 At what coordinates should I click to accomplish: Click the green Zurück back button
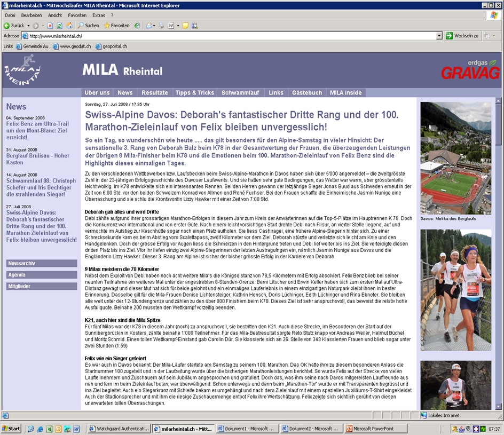point(14,26)
